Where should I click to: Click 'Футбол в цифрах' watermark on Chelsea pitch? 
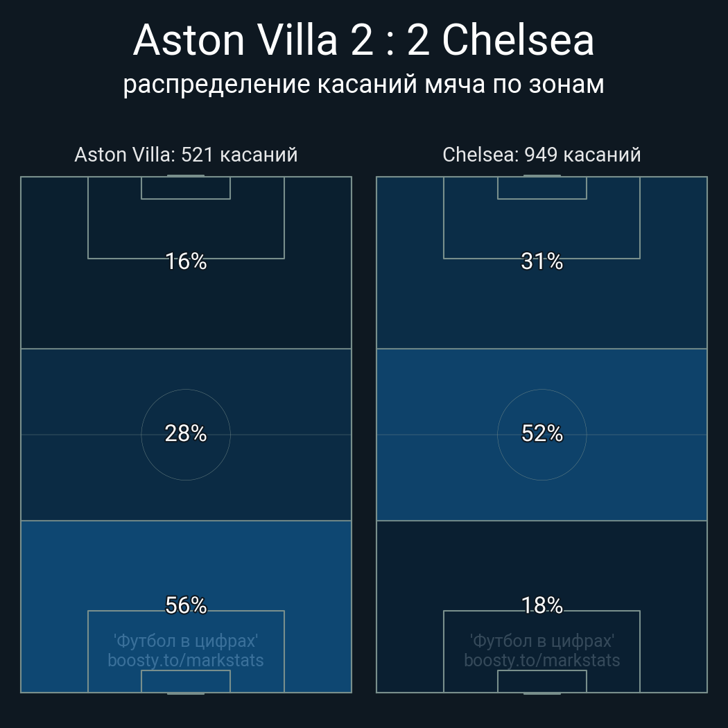[x=541, y=640]
